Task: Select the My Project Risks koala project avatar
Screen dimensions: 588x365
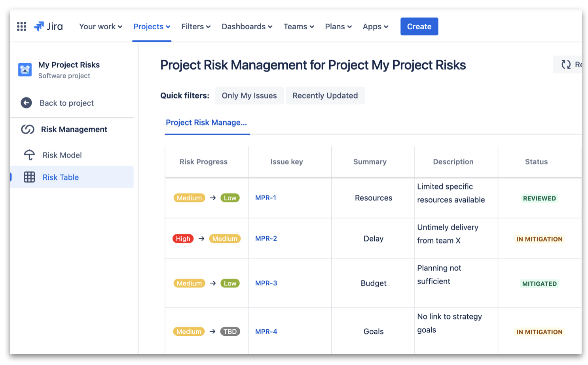Action: (25, 70)
